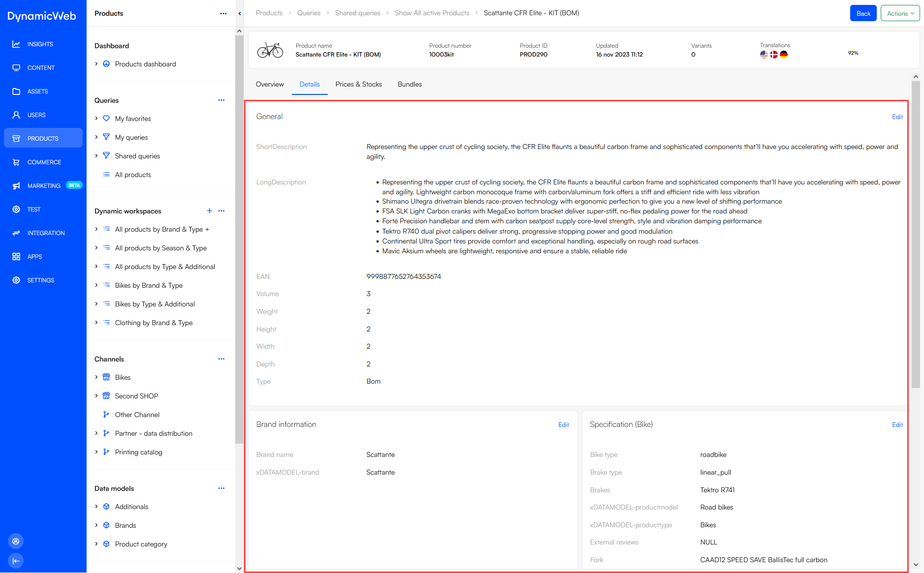Screen dimensions: 924x573
Task: Open All products list
Action: coord(133,175)
